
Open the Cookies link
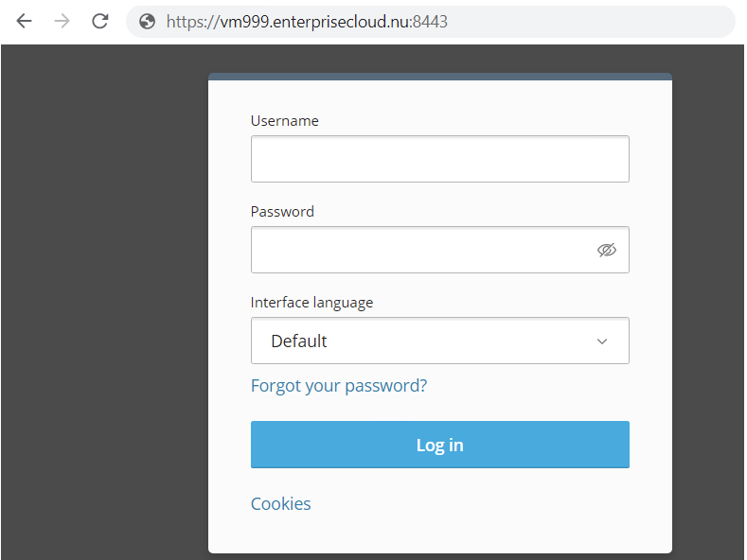tap(280, 504)
